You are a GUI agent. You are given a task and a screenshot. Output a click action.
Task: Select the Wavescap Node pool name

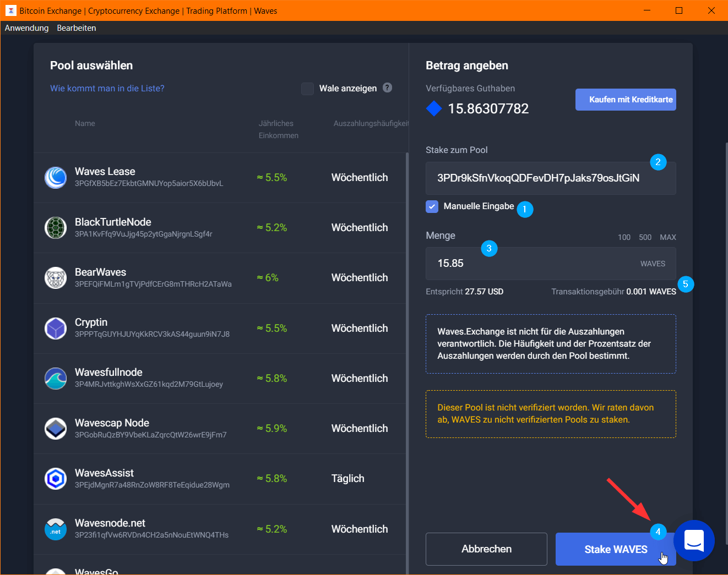coord(112,423)
